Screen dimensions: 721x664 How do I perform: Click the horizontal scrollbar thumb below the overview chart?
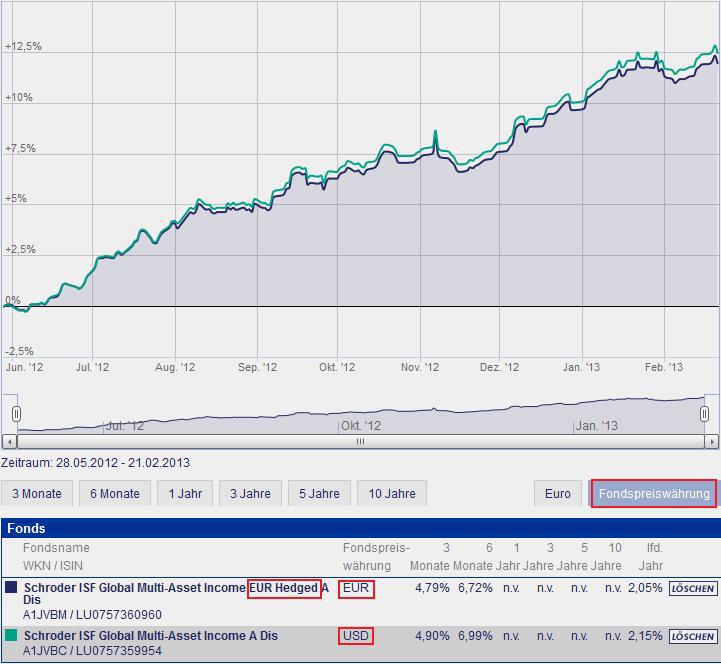tap(360, 441)
